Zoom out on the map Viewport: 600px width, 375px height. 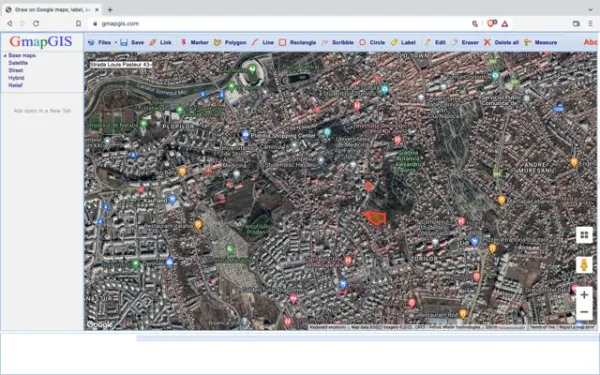click(x=584, y=312)
